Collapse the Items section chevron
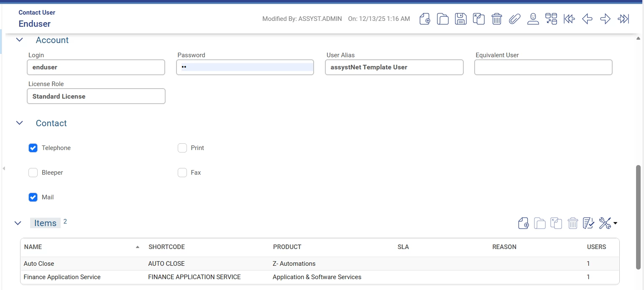This screenshot has height=290, width=644. (18, 223)
